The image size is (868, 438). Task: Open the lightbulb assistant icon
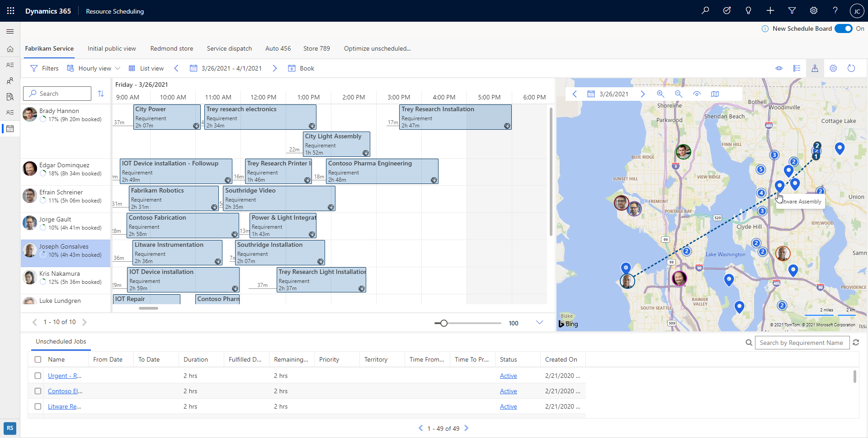click(749, 11)
